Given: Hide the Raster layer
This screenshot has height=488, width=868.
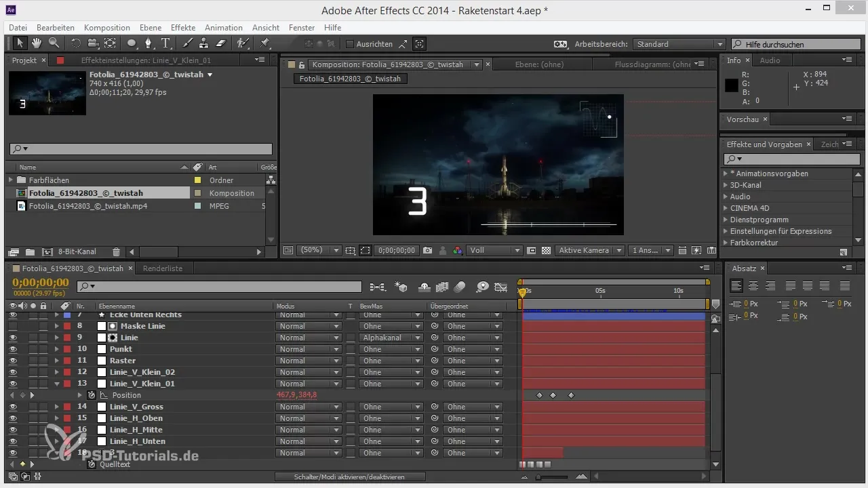Looking at the screenshot, I should point(13,361).
